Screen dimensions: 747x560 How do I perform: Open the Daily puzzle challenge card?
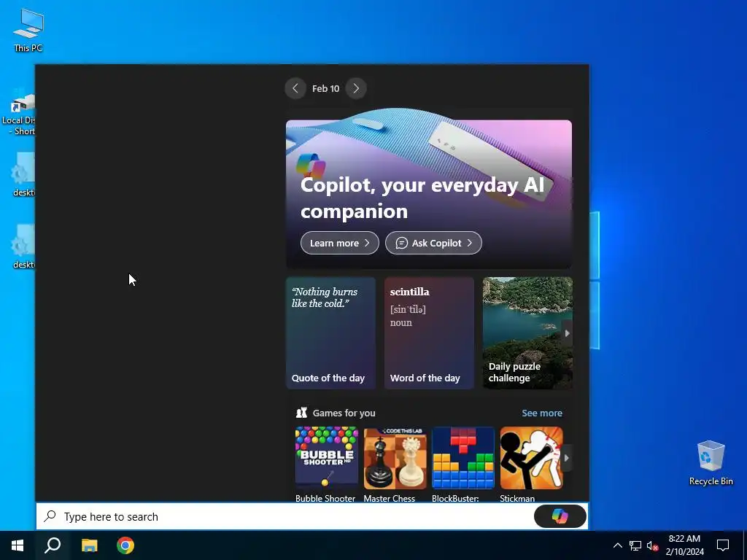pyautogui.click(x=527, y=332)
